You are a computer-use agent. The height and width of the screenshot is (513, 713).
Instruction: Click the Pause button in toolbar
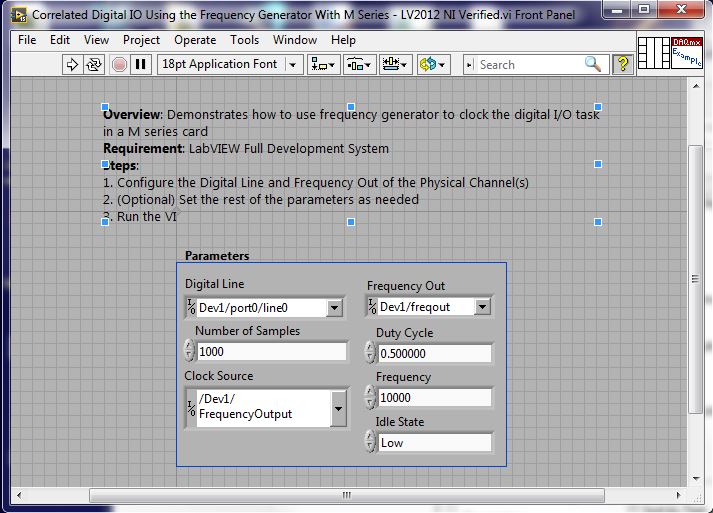point(141,64)
